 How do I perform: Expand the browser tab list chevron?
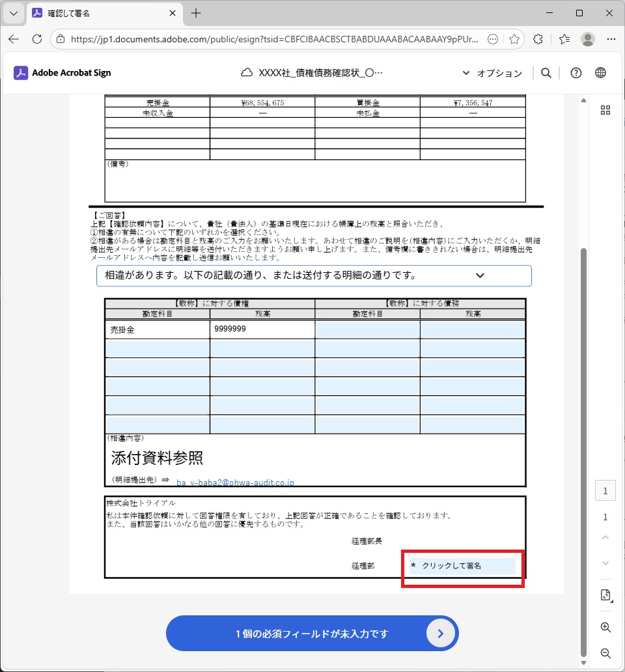[x=13, y=13]
